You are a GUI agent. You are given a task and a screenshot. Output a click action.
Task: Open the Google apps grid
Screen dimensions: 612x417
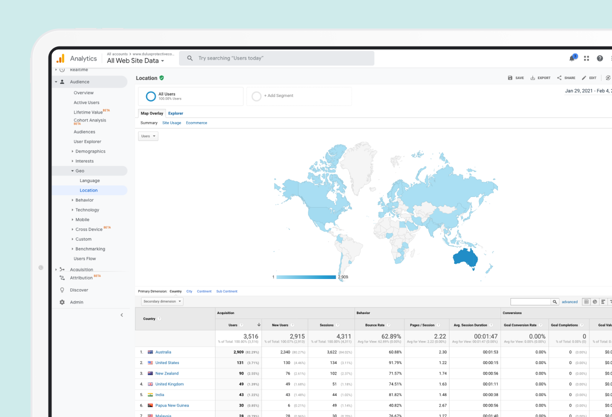[587, 59]
